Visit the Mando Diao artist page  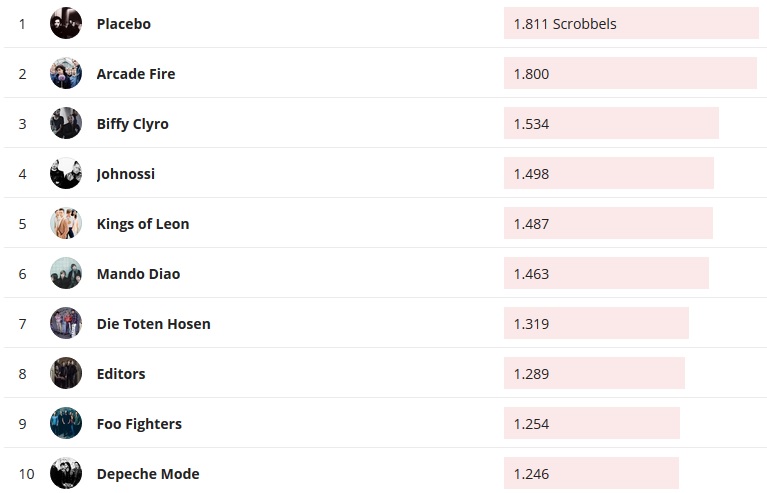tap(138, 273)
